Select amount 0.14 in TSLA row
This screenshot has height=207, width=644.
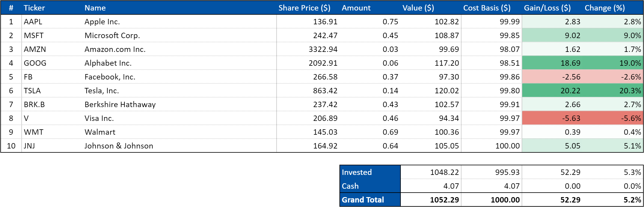[x=370, y=91]
